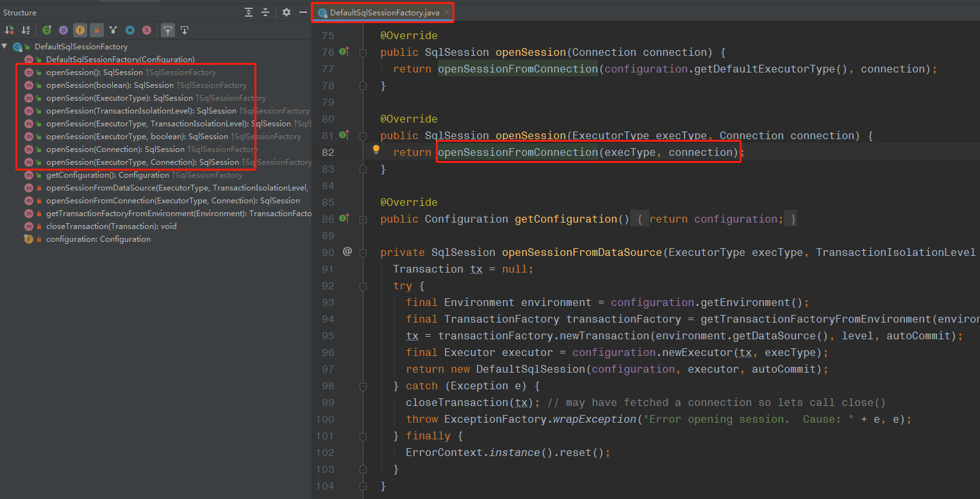This screenshot has width=980, height=499.
Task: Click Autoscroll from Source icon
Action: click(185, 30)
